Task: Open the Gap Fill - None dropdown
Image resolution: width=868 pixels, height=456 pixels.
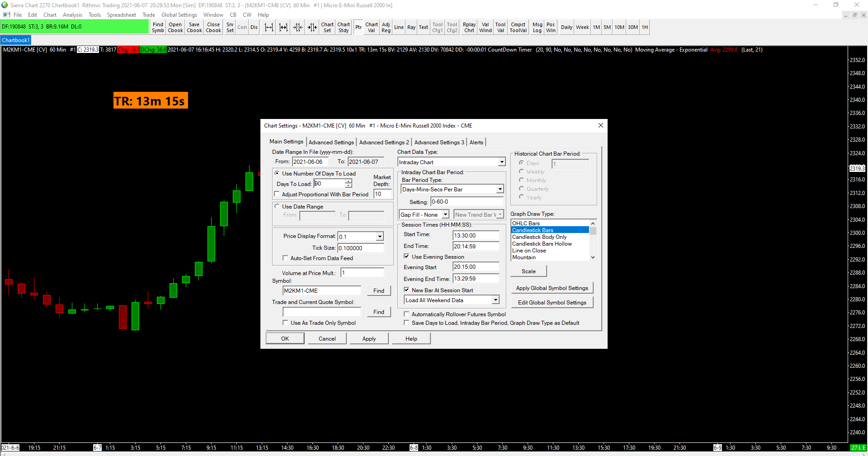Action: pyautogui.click(x=445, y=214)
